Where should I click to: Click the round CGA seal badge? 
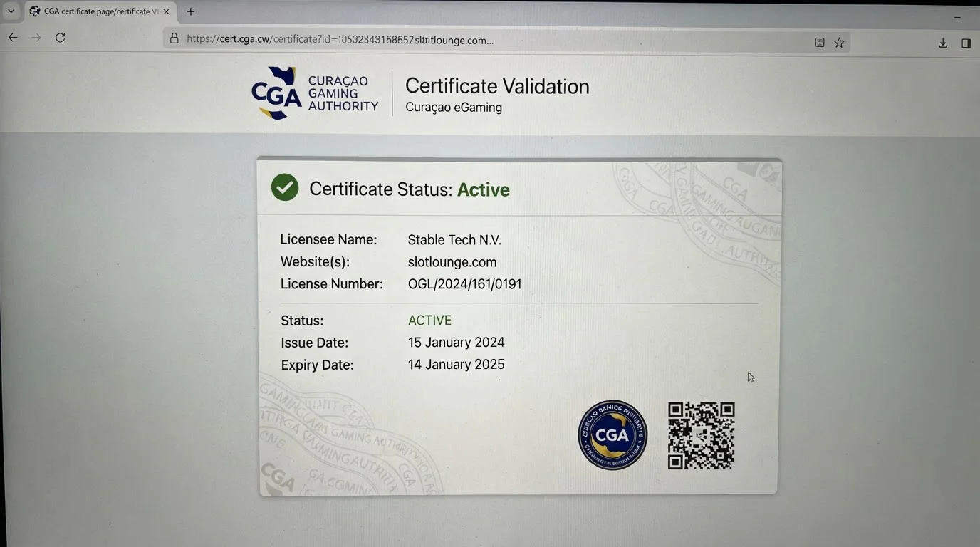[x=612, y=434]
